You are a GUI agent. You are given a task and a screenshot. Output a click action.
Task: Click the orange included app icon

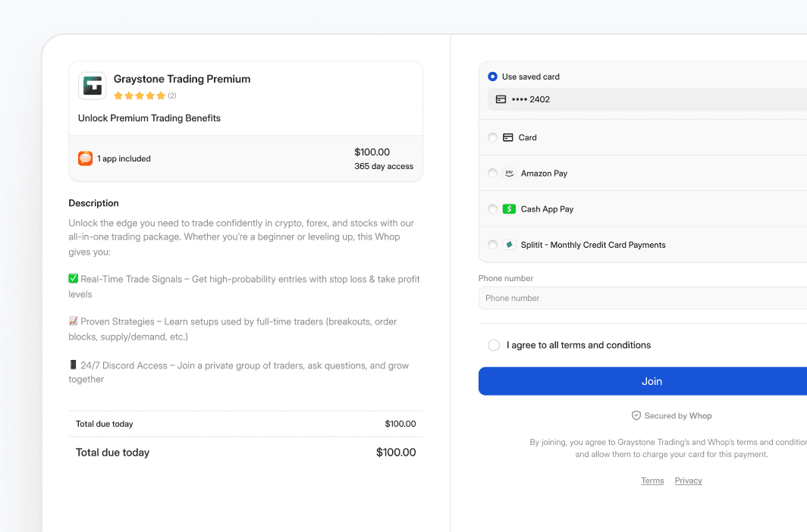pyautogui.click(x=85, y=158)
